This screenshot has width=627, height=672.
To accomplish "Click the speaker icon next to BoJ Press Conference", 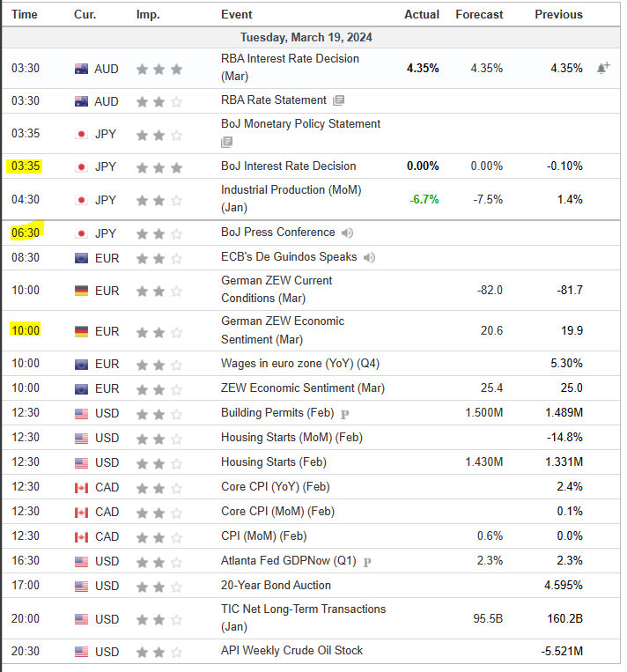I will (x=348, y=233).
